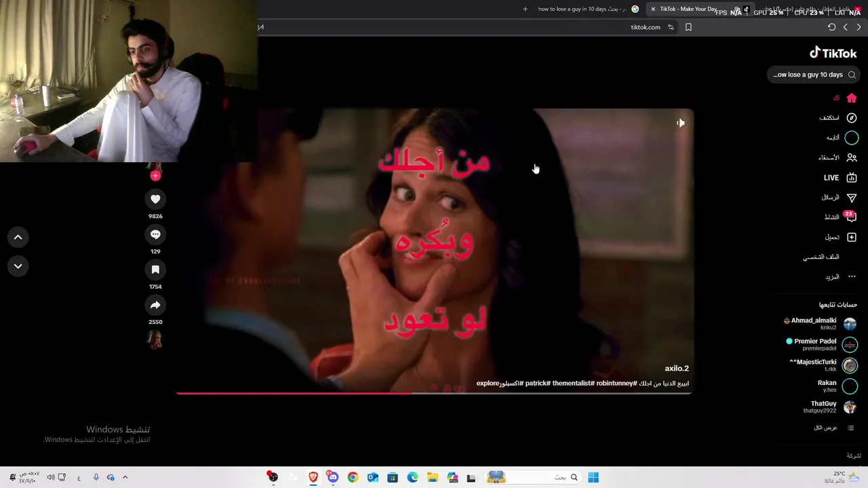This screenshot has height=488, width=868.
Task: Open the volume speaker tray icon
Action: tap(51, 477)
